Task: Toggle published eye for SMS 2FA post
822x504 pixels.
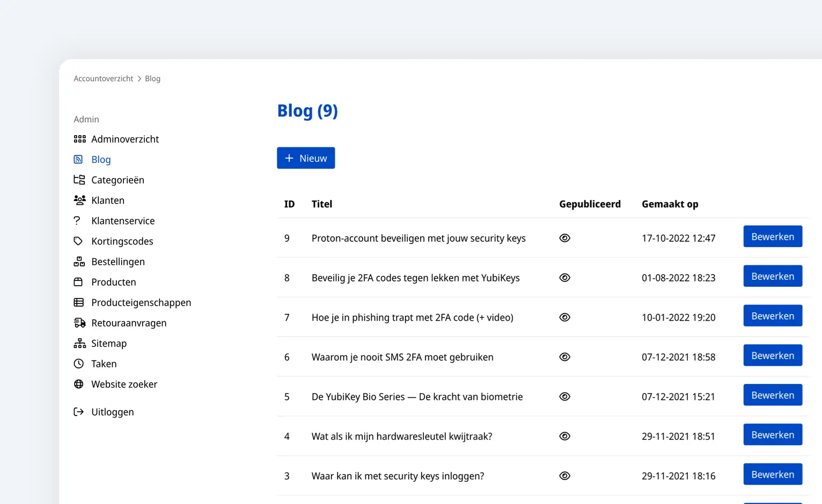Action: (x=564, y=357)
